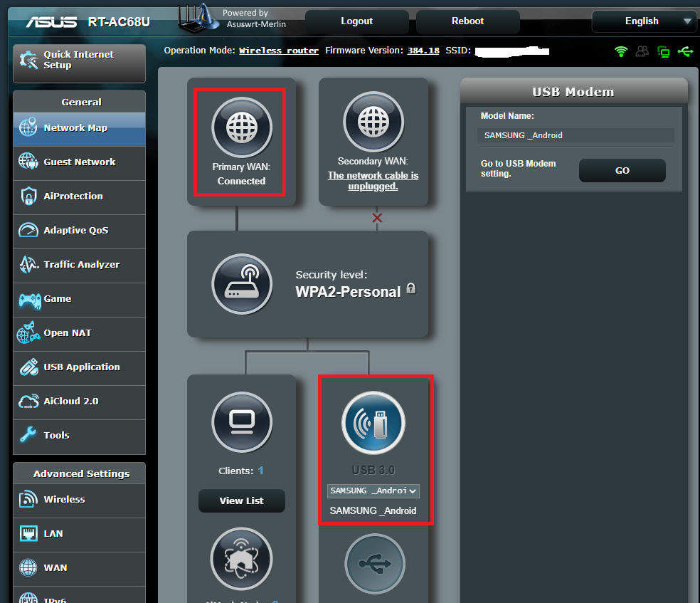Open Traffic Analyzer page
The width and height of the screenshot is (700, 603).
click(79, 266)
